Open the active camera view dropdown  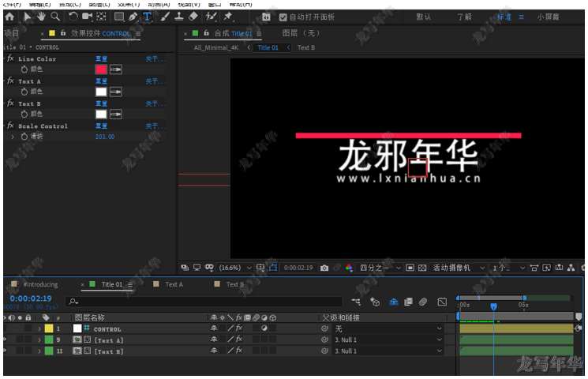click(x=459, y=268)
